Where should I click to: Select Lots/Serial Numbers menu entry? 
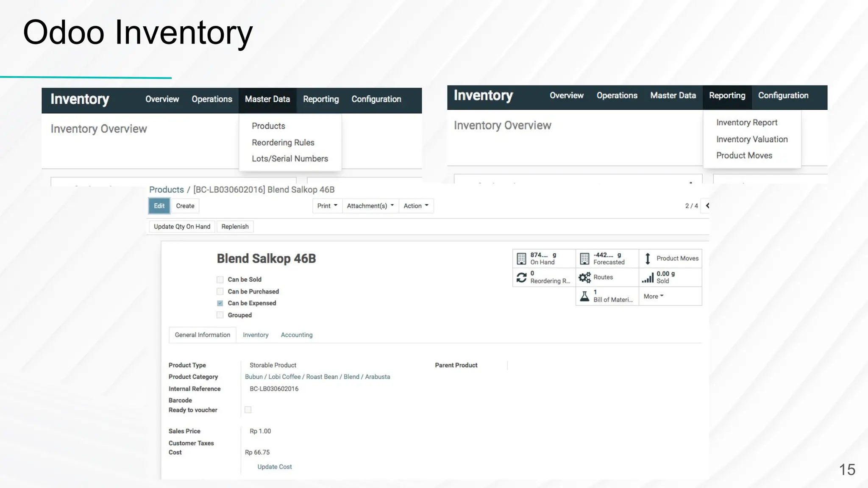(290, 159)
